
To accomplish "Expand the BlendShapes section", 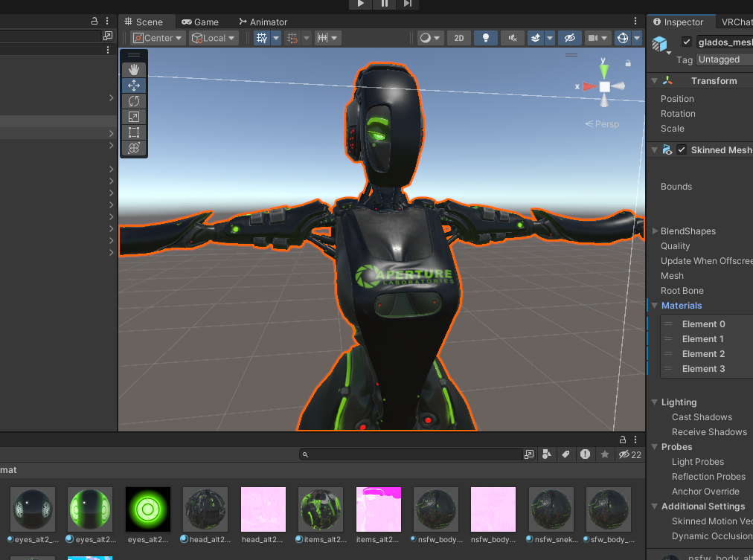I will click(655, 231).
